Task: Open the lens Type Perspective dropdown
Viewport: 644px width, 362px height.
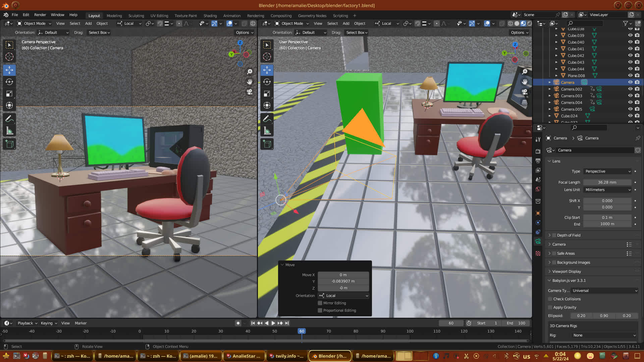Action: pyautogui.click(x=607, y=171)
